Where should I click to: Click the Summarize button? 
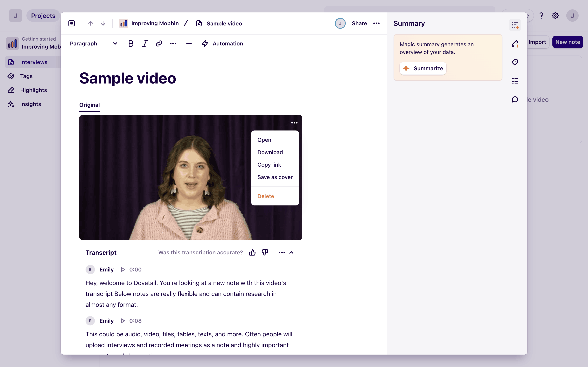(x=423, y=68)
